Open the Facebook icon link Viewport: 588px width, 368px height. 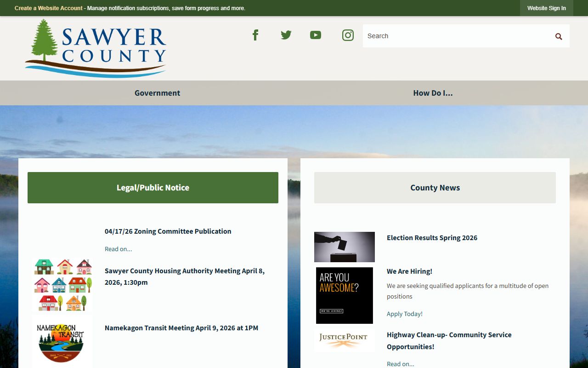click(255, 35)
